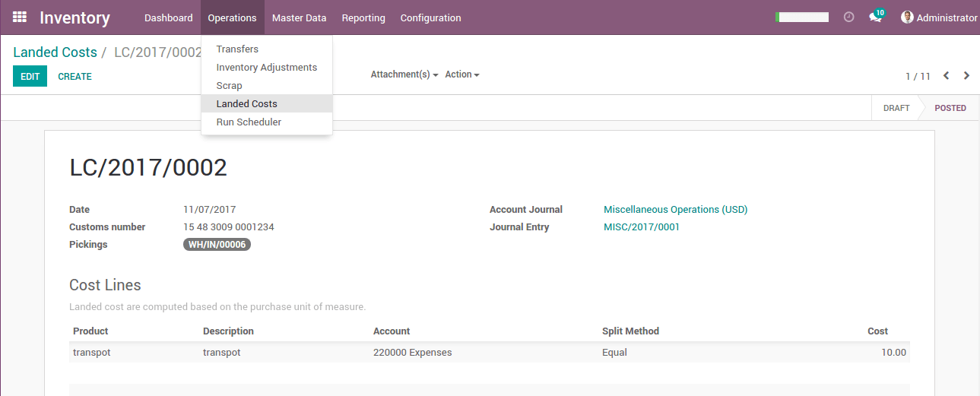980x396 pixels.
Task: Go to next record arrow
Action: click(967, 76)
